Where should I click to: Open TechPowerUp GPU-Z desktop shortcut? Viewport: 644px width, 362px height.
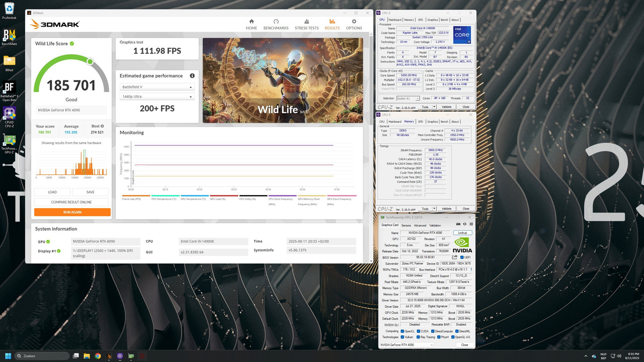[x=9, y=144]
